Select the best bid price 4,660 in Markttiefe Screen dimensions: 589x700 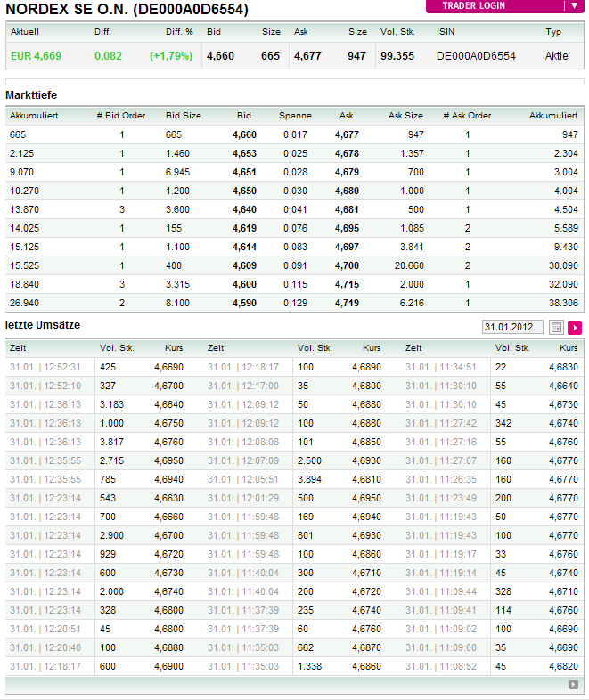(243, 134)
